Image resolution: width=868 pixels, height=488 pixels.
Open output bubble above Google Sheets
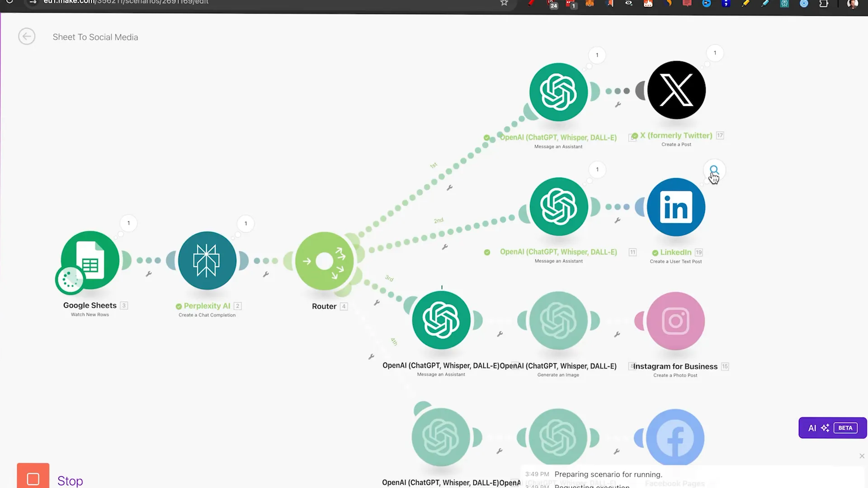[x=129, y=223]
